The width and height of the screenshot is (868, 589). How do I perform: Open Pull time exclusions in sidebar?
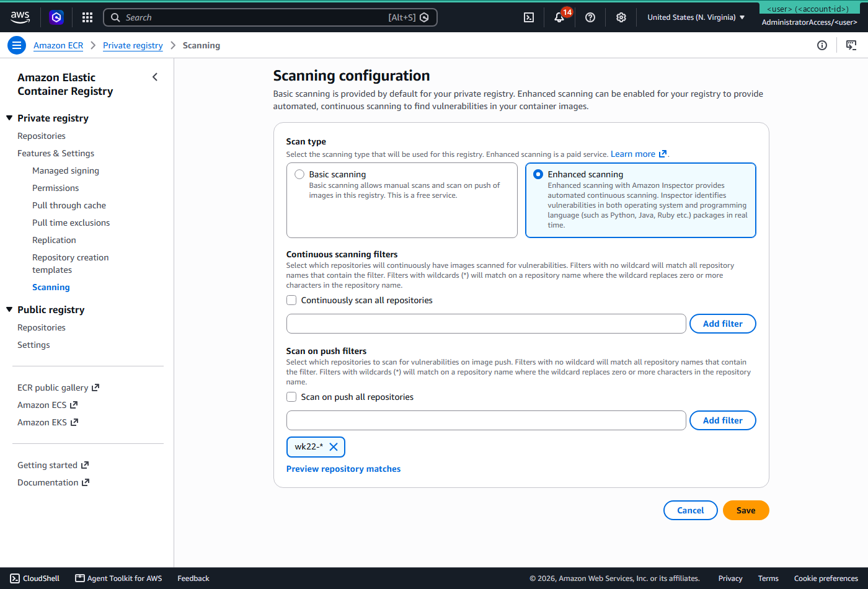tap(71, 223)
